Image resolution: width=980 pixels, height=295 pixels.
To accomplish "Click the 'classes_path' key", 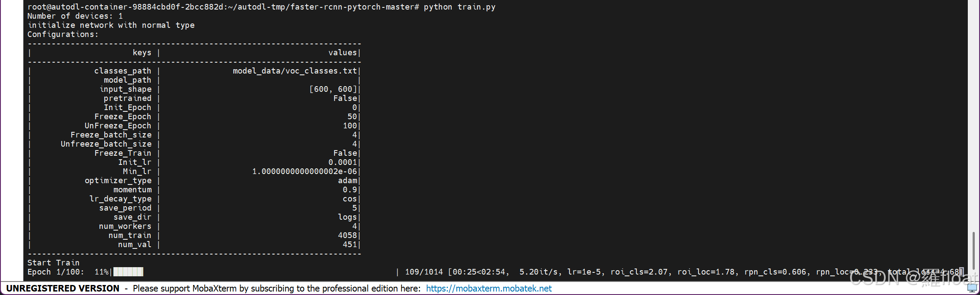I will [x=123, y=71].
